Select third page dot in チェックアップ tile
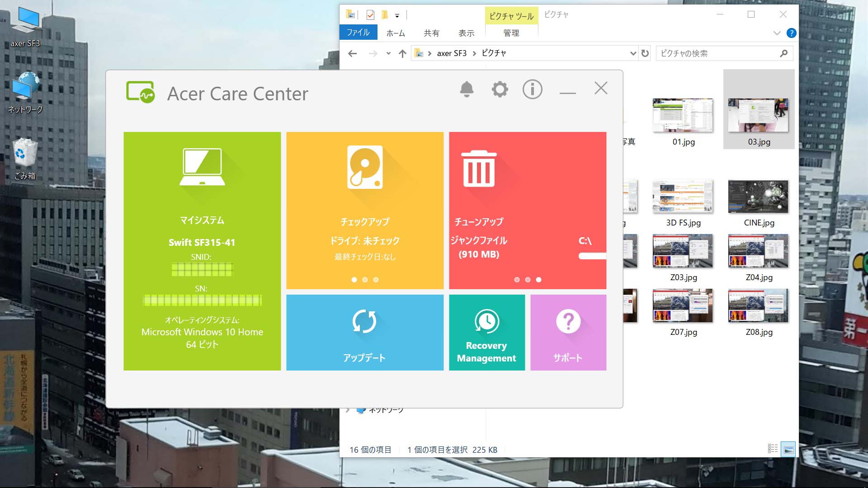The image size is (868, 488). 376,280
